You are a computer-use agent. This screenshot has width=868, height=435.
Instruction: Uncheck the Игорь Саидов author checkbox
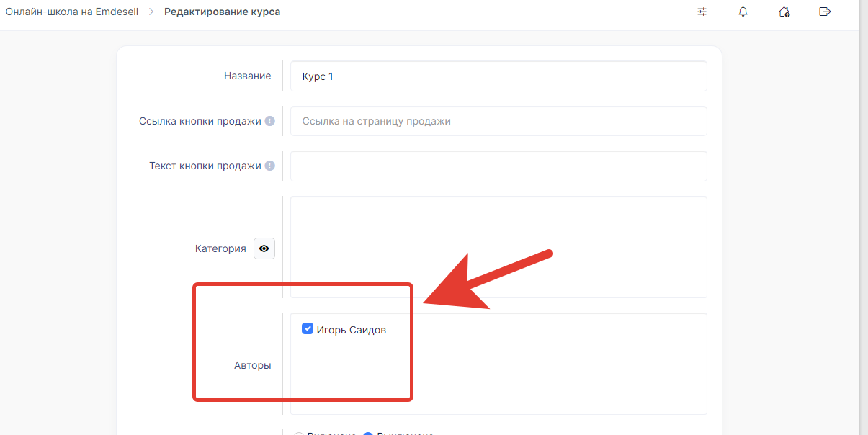coord(308,329)
